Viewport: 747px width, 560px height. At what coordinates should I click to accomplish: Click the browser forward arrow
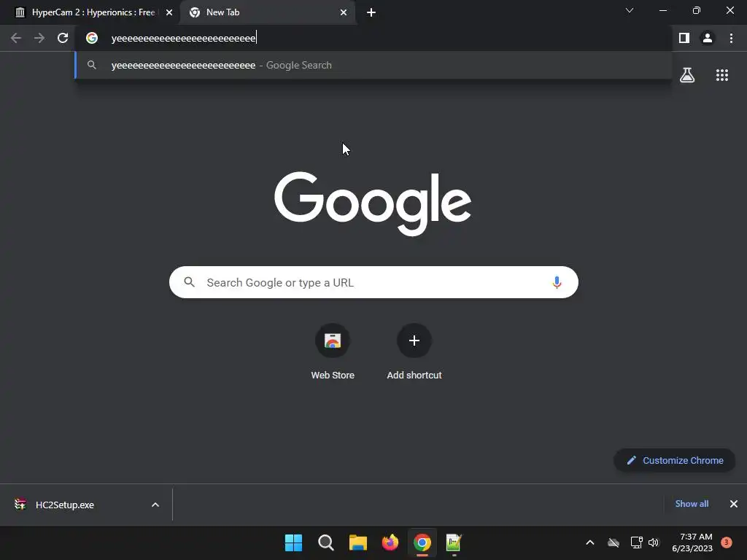(39, 38)
